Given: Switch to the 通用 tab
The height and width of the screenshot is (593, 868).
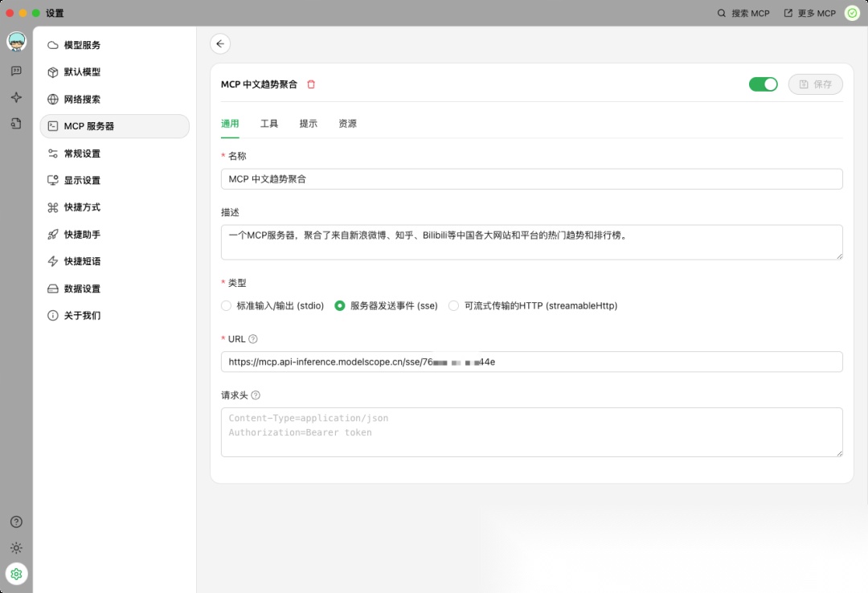Looking at the screenshot, I should tap(230, 124).
